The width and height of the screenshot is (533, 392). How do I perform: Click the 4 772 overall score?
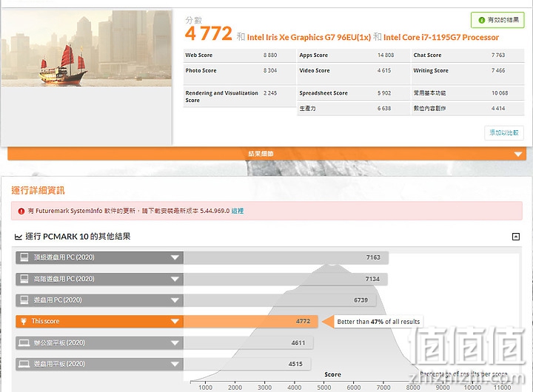tap(208, 33)
